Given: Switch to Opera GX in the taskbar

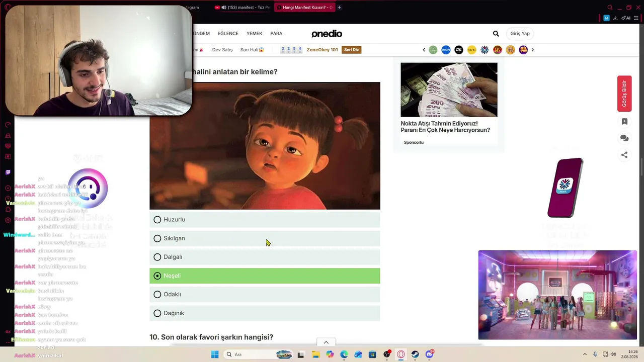Looking at the screenshot, I should [401, 354].
